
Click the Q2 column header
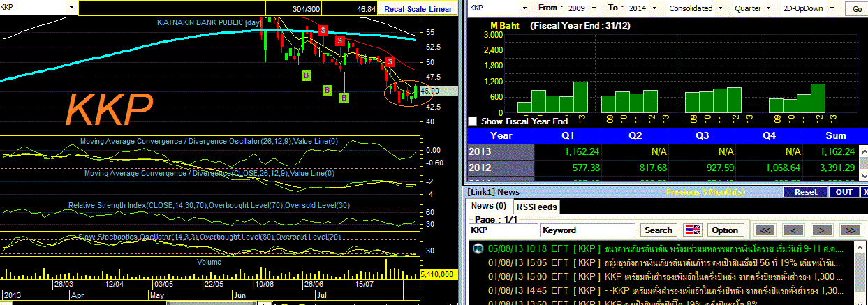635,135
